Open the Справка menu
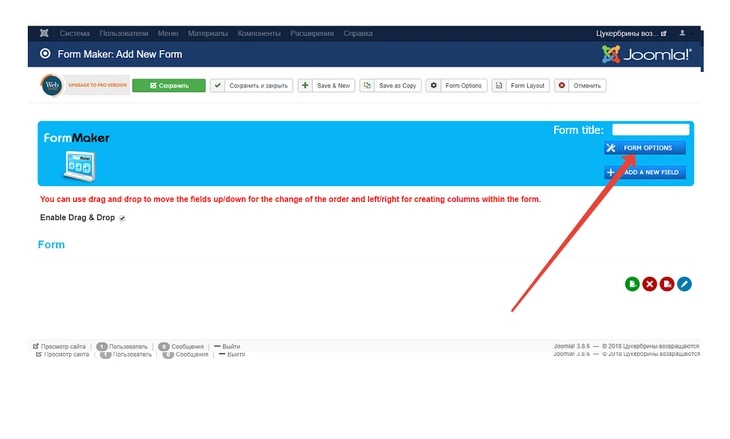This screenshot has width=730, height=439. click(x=358, y=34)
